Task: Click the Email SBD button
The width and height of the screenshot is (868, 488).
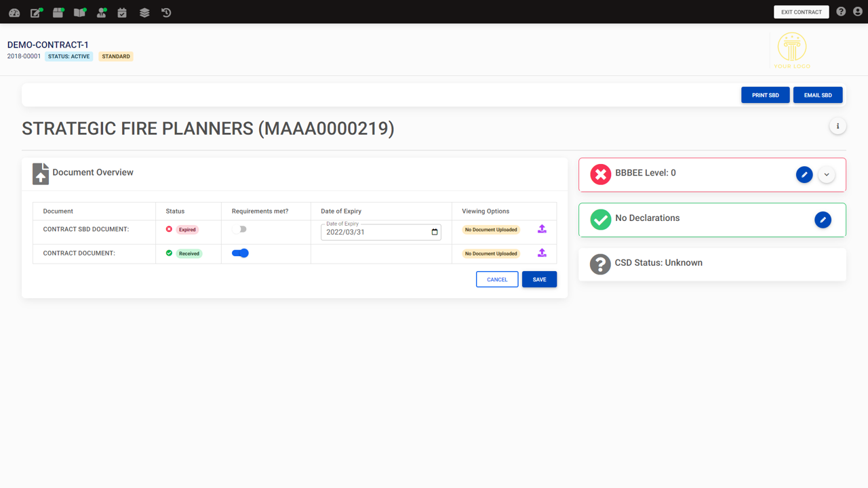Action: 817,95
